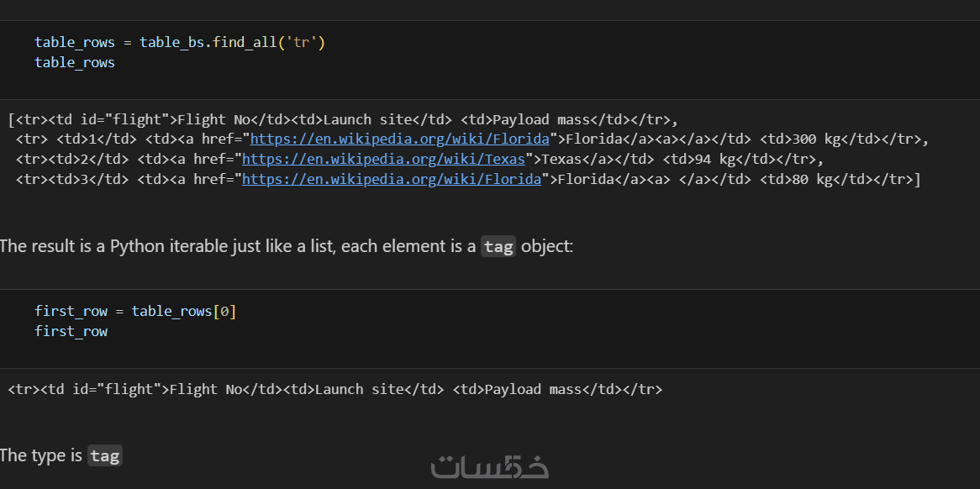Click the tag code after "The type is"
The width and height of the screenshot is (980, 489).
(x=105, y=456)
